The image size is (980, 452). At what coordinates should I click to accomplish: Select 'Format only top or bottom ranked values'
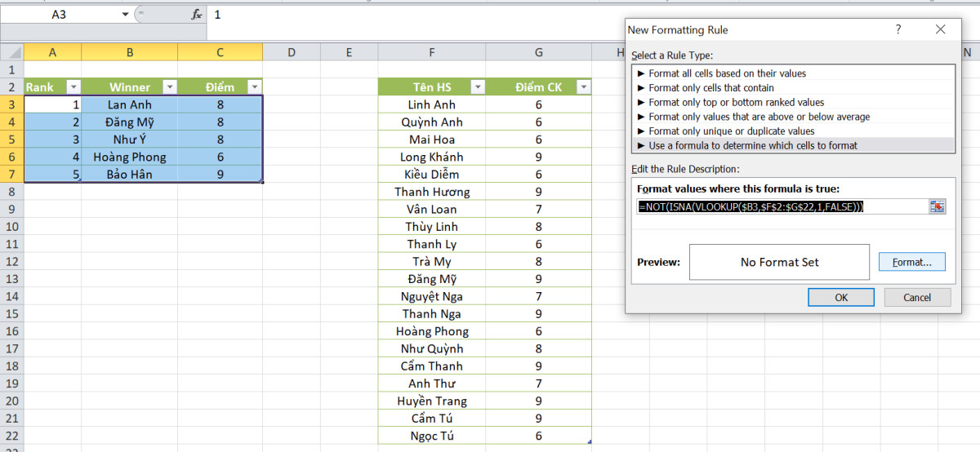click(x=793, y=102)
